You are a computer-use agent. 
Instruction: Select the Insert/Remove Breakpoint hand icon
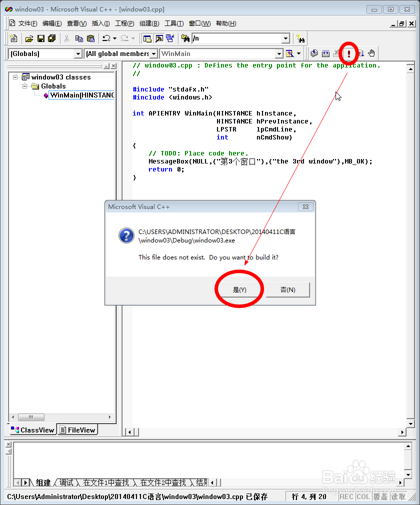(x=370, y=53)
